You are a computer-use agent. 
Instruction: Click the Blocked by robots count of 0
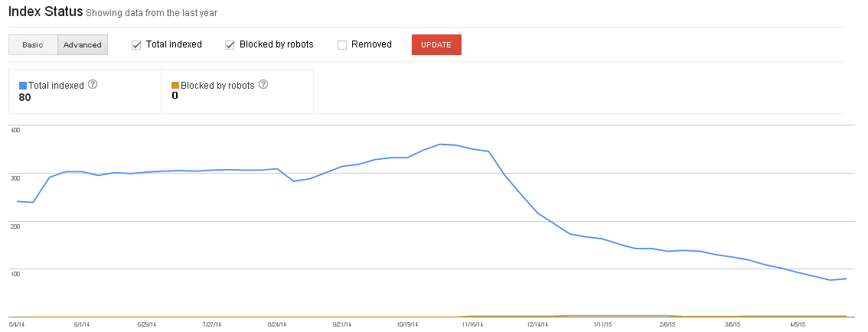tap(175, 96)
